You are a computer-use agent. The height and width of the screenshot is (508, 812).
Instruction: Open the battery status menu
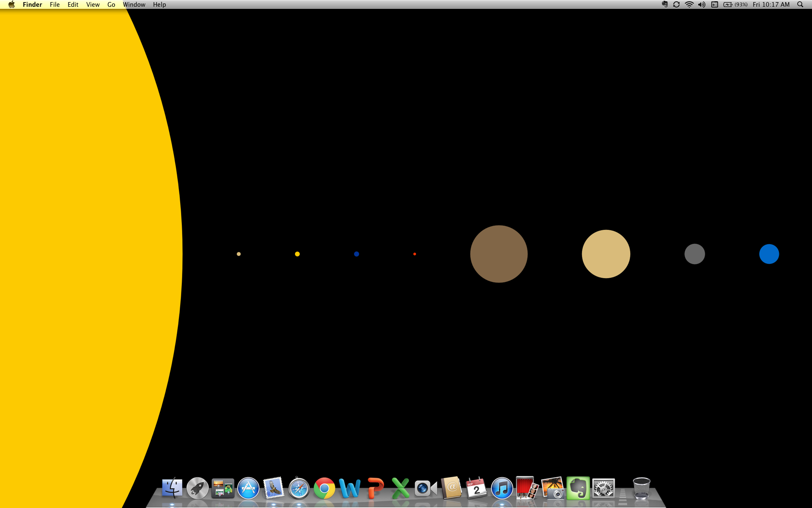point(735,4)
